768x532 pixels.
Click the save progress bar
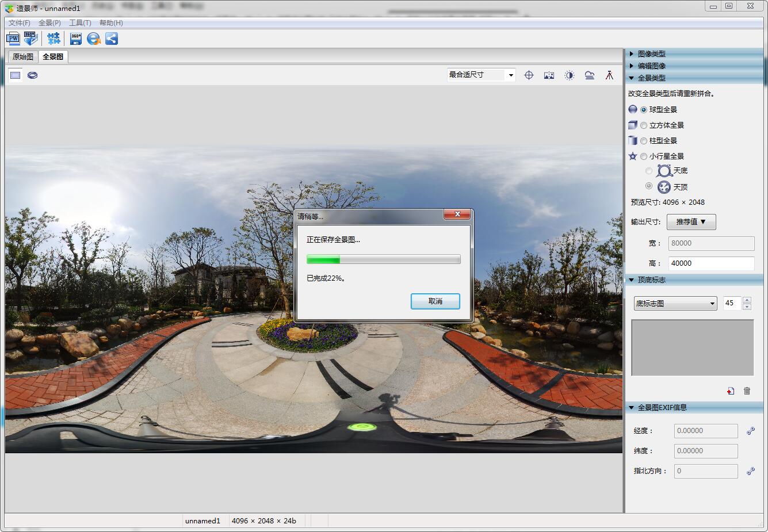pos(383,259)
